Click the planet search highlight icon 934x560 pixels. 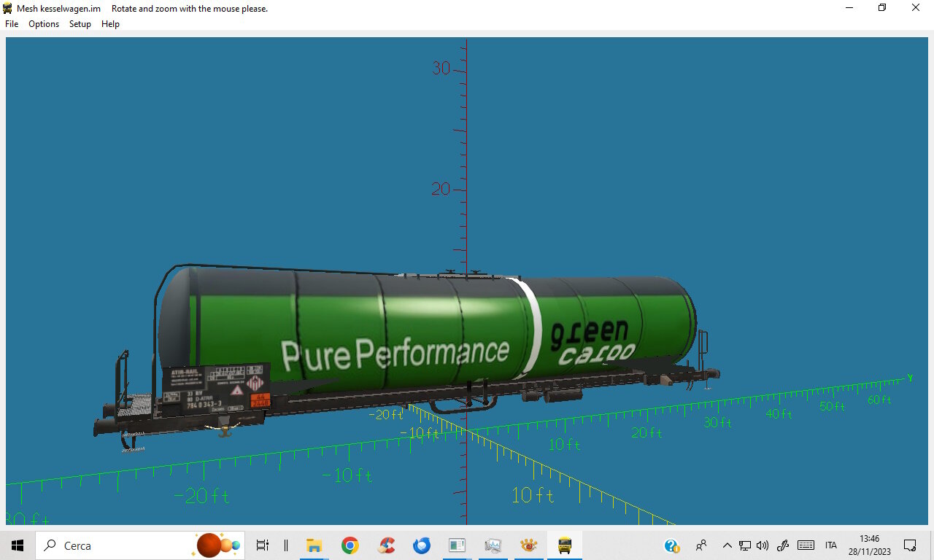click(x=217, y=545)
